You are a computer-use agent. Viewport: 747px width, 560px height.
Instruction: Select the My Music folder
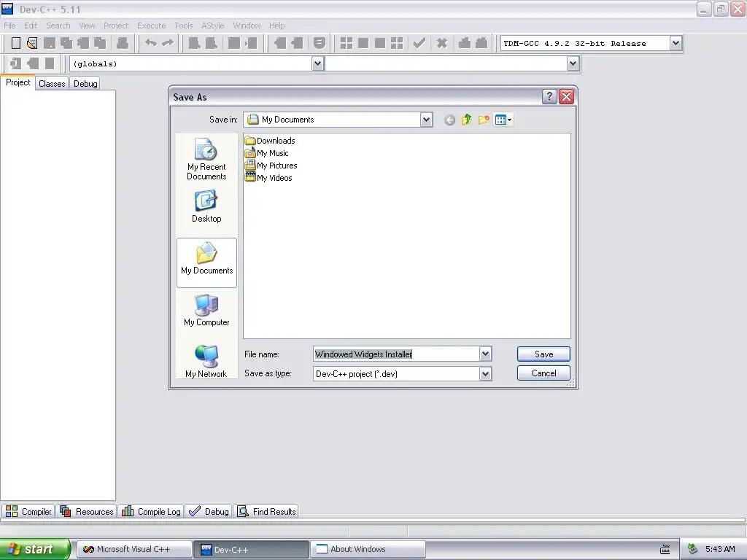click(x=266, y=153)
